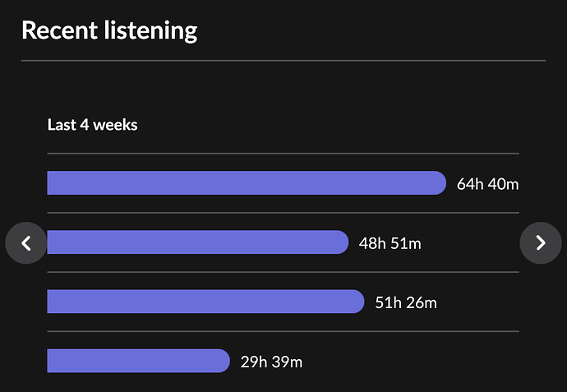Click the "48h 51m" duration text

pos(390,243)
